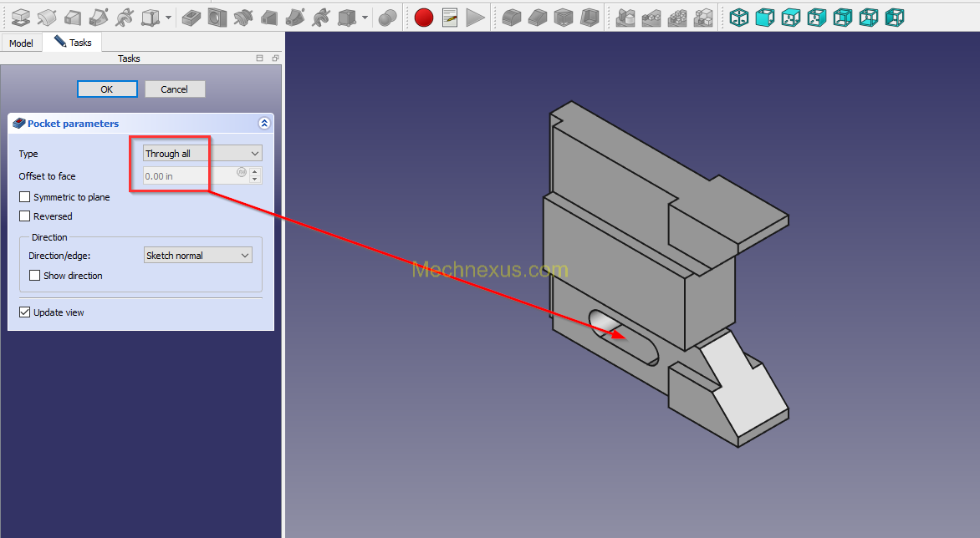Confirm the pocket with OK
This screenshot has height=538, width=980.
(x=107, y=89)
